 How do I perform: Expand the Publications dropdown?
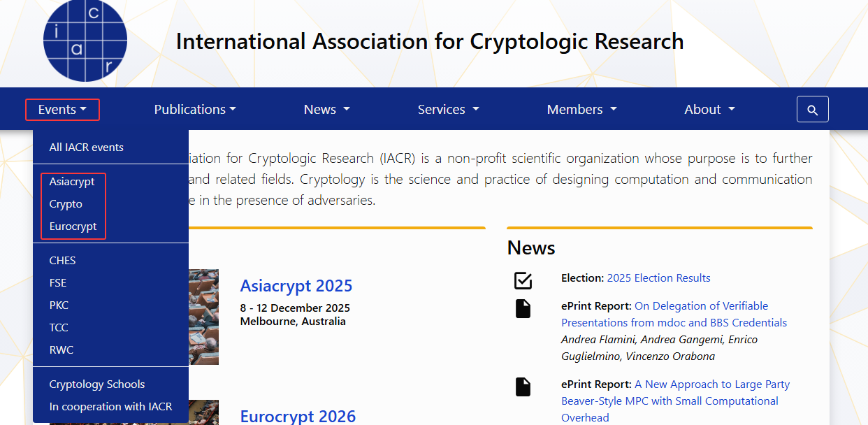pyautogui.click(x=195, y=110)
